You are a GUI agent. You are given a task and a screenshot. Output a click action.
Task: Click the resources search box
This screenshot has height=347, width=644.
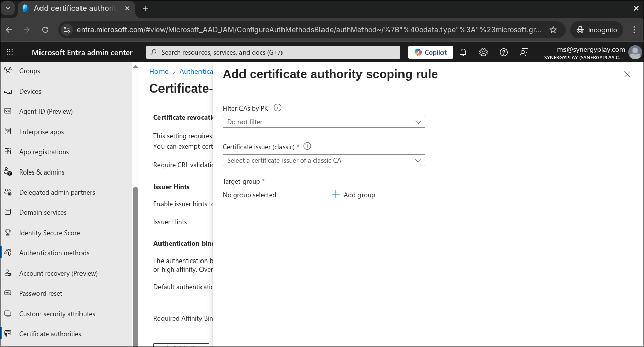(x=273, y=52)
